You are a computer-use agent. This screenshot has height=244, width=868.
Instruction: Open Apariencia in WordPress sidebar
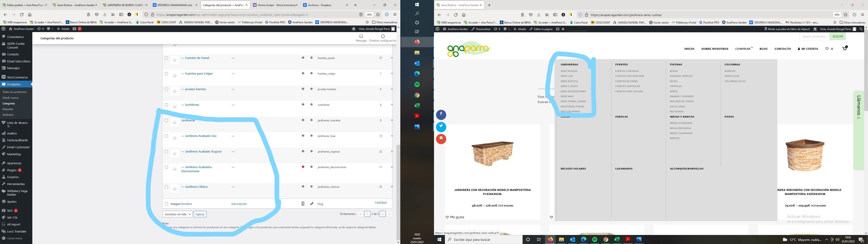click(14, 163)
